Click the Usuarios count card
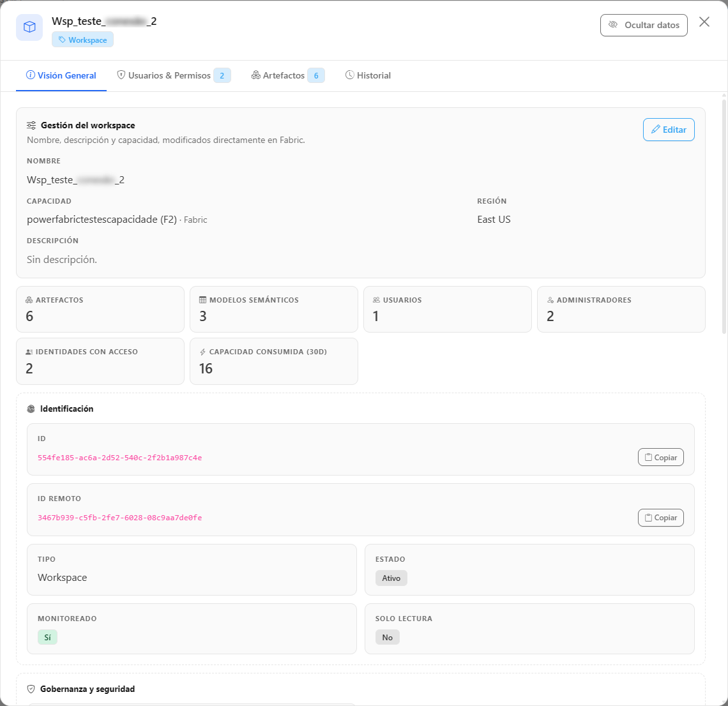 (x=448, y=309)
